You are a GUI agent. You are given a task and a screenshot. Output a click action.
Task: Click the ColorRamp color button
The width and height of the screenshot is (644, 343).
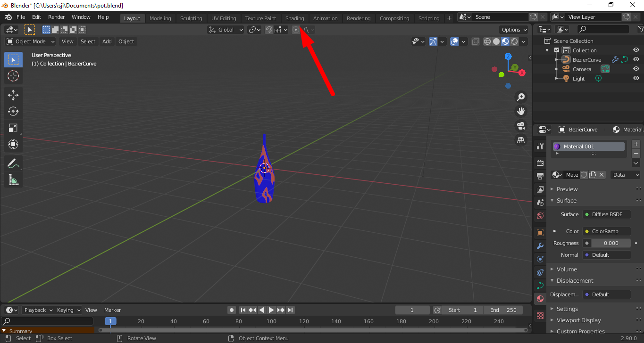pos(606,231)
